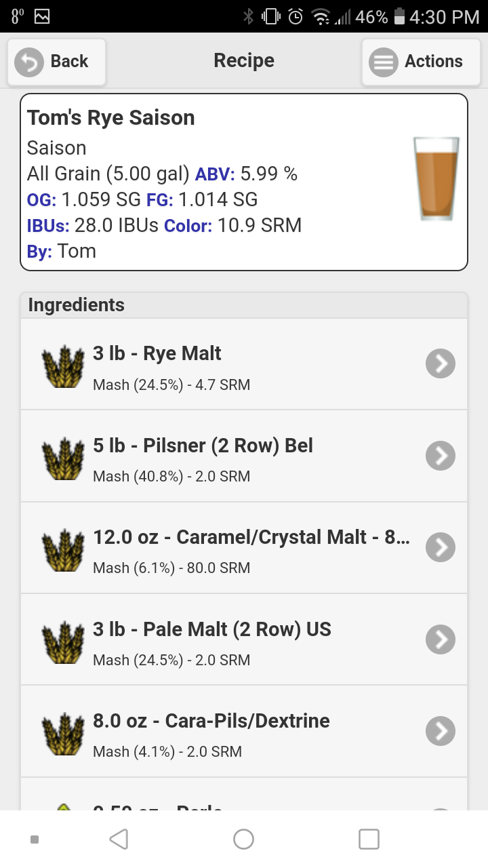This screenshot has width=488, height=868.
Task: Expand Cara-Pils/Dextrine chevron arrow
Action: (441, 730)
